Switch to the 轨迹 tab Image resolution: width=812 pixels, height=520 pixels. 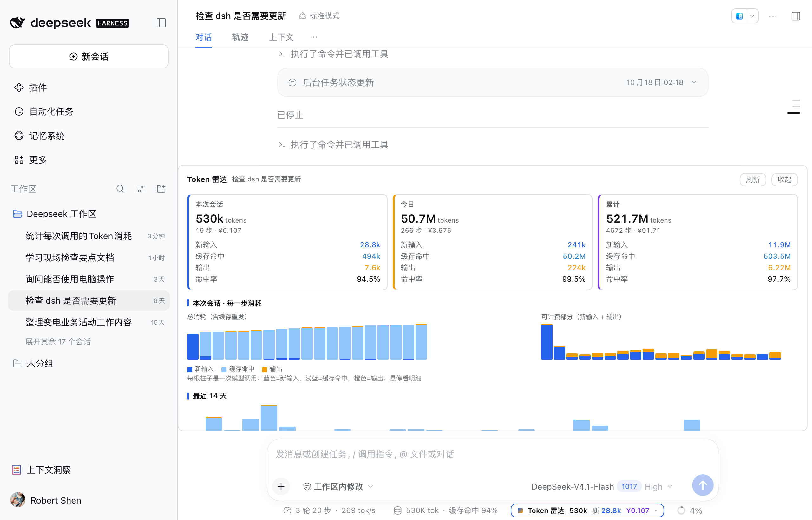click(x=240, y=37)
